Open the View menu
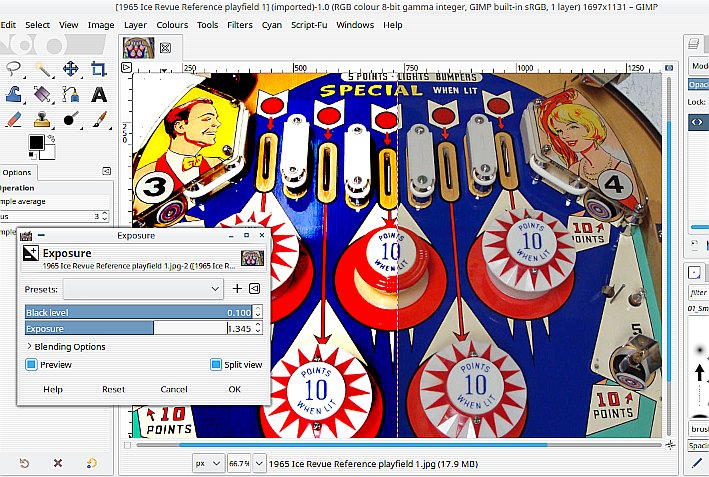The image size is (709, 477). (x=68, y=25)
